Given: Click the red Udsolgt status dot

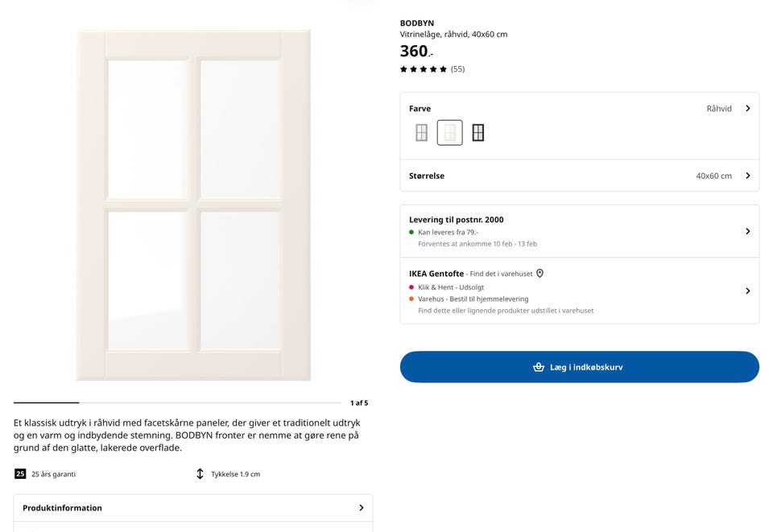Looking at the screenshot, I should pos(411,287).
